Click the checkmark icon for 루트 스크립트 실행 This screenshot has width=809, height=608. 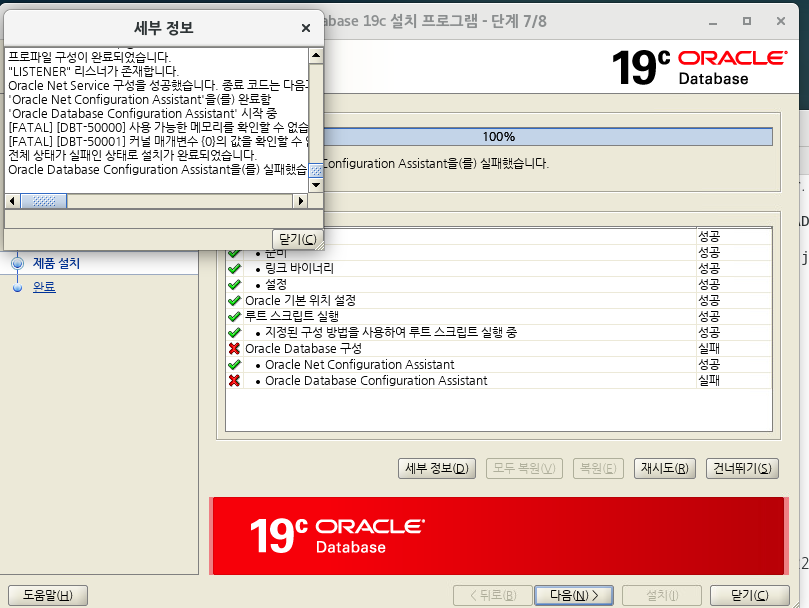(x=234, y=316)
